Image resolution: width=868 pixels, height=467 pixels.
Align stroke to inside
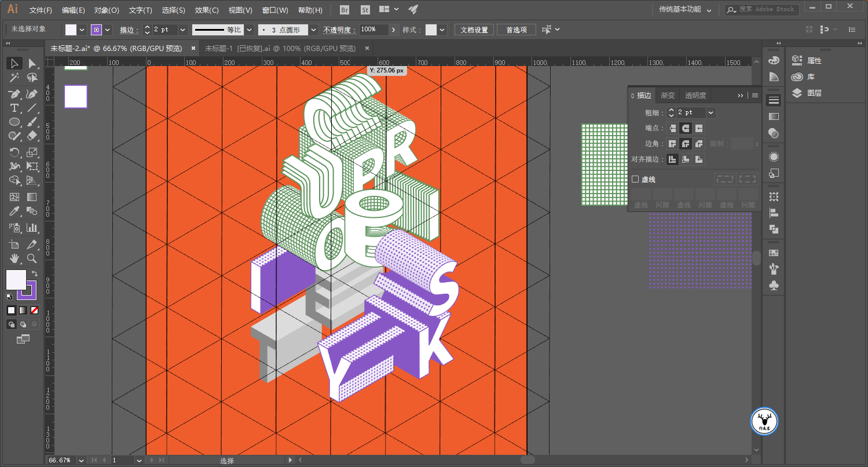686,159
